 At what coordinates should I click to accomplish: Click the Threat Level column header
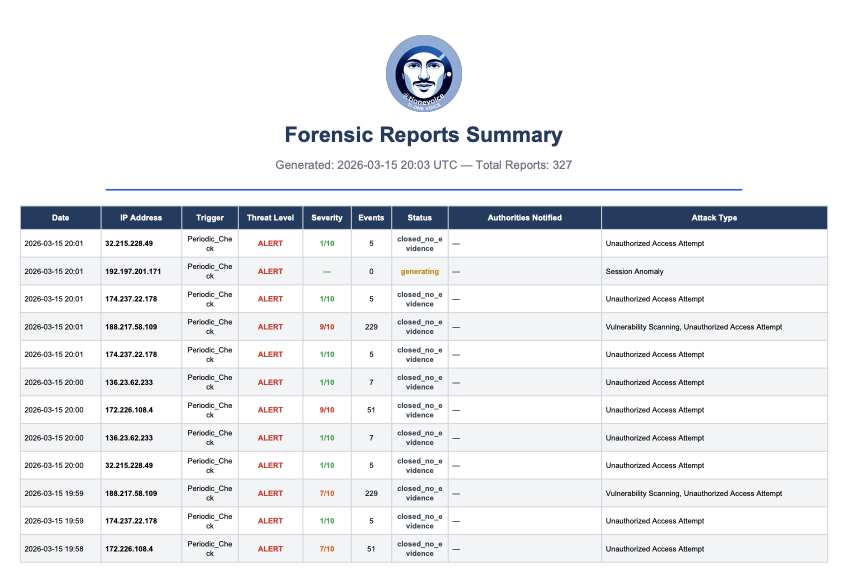(x=271, y=218)
